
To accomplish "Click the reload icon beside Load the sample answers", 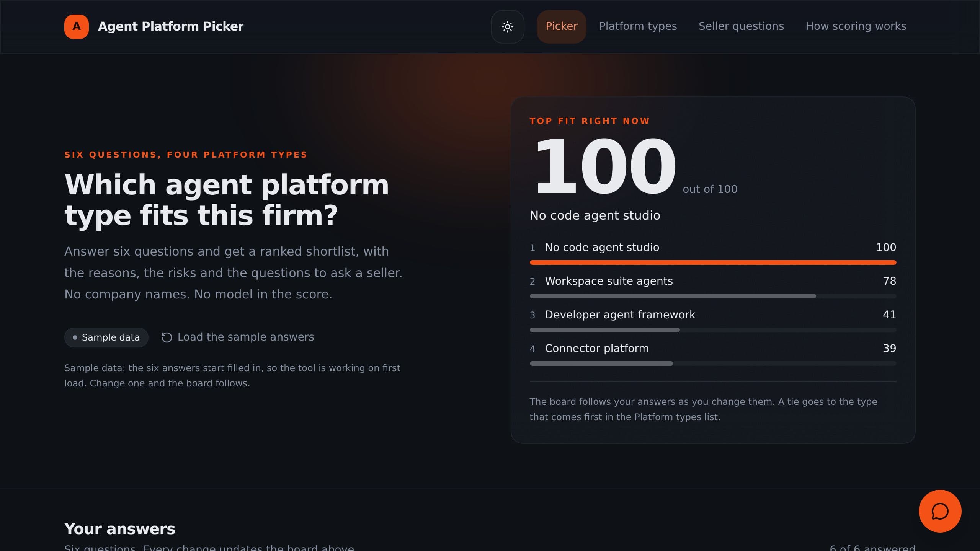I will pyautogui.click(x=167, y=337).
